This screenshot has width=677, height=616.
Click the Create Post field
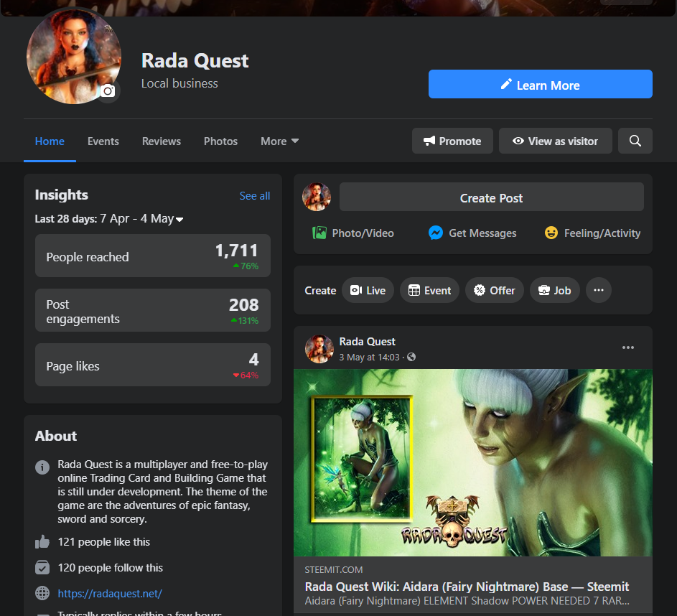[491, 197]
